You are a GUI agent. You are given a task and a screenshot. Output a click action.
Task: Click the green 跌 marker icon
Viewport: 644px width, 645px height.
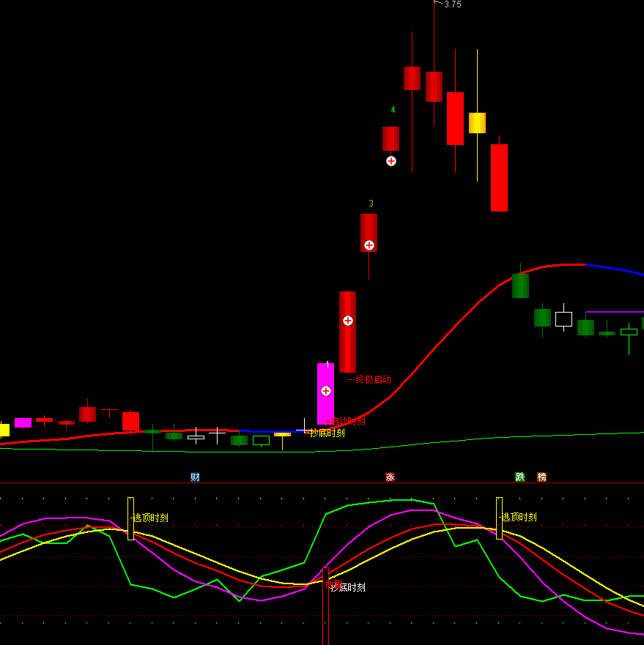[520, 477]
